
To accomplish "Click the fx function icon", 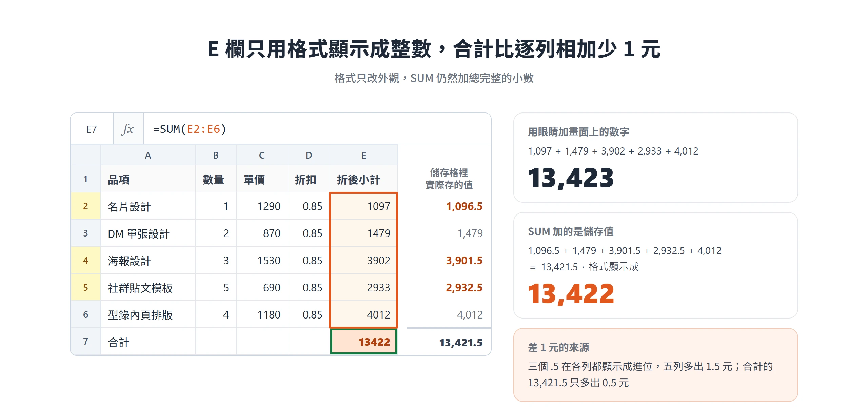I will pyautogui.click(x=128, y=129).
